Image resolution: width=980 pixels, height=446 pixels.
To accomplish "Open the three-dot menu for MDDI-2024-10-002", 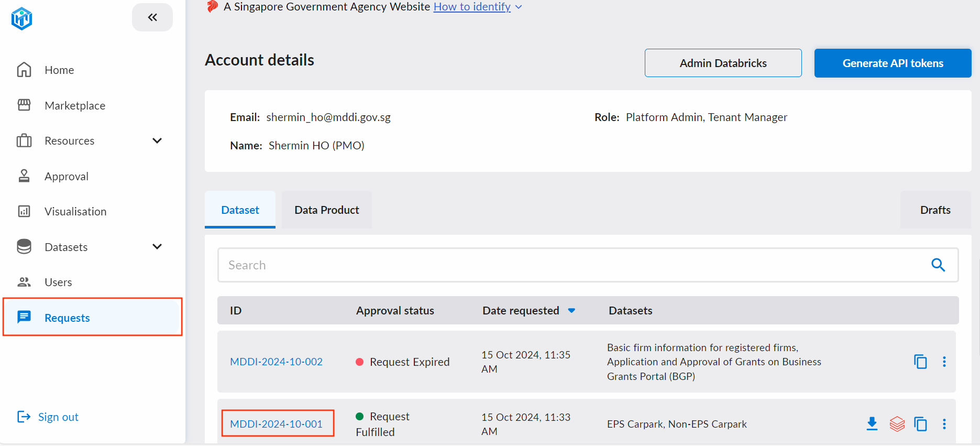I will click(x=944, y=362).
